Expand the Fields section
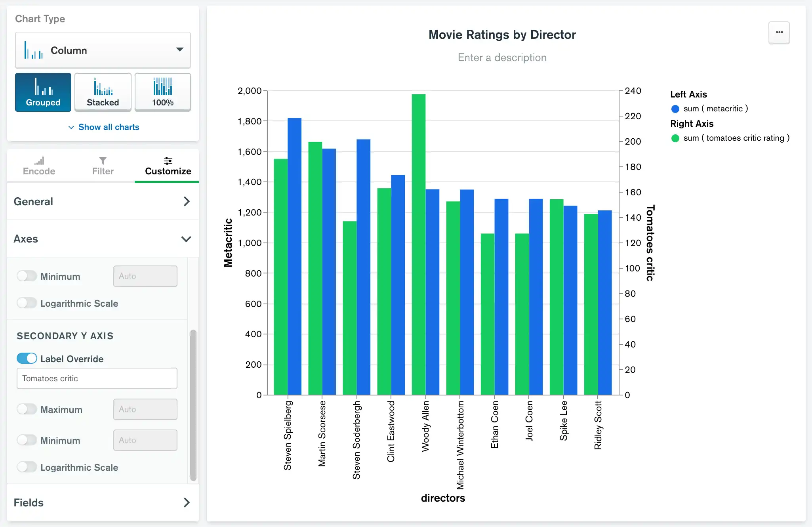 click(x=103, y=502)
